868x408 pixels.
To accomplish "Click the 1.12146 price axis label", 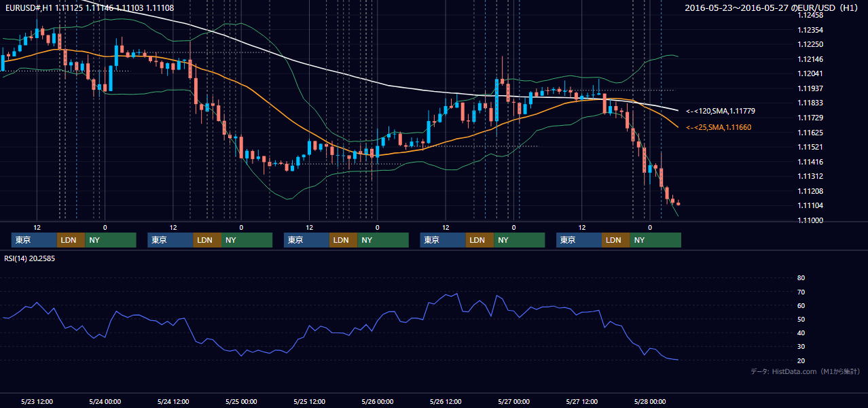I will coord(810,59).
